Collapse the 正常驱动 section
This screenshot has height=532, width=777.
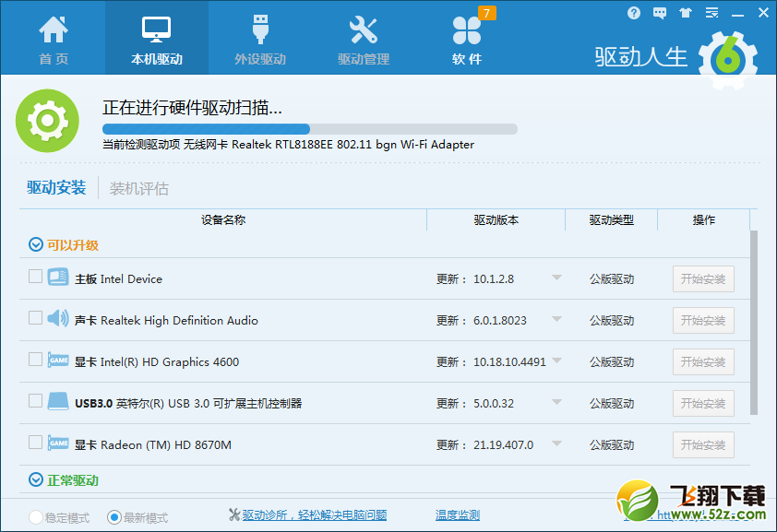coord(36,479)
